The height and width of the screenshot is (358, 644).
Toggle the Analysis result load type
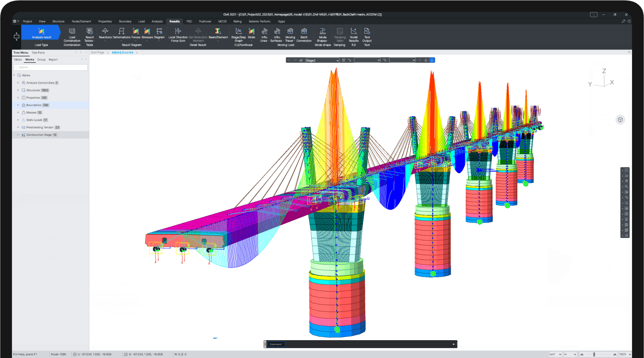point(41,33)
